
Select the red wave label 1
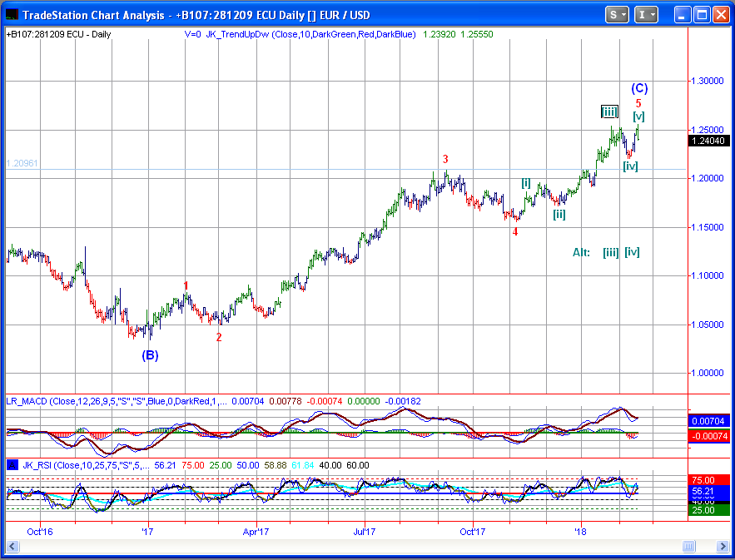(x=186, y=286)
